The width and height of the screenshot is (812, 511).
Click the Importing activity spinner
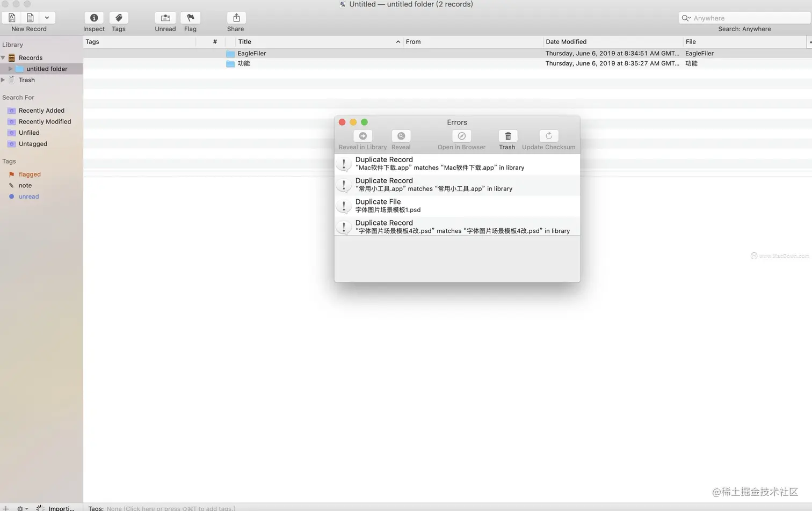point(40,508)
